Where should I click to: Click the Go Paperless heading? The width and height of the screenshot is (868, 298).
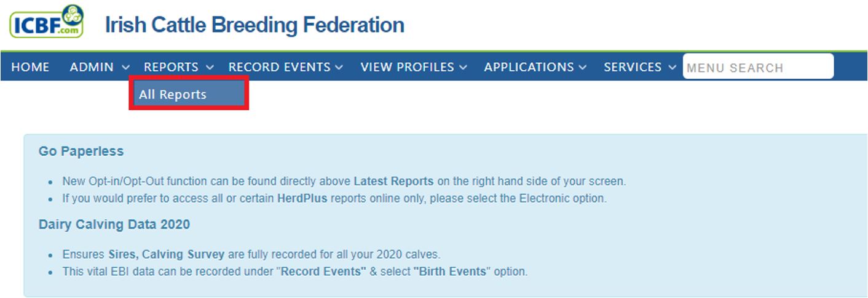click(x=81, y=151)
